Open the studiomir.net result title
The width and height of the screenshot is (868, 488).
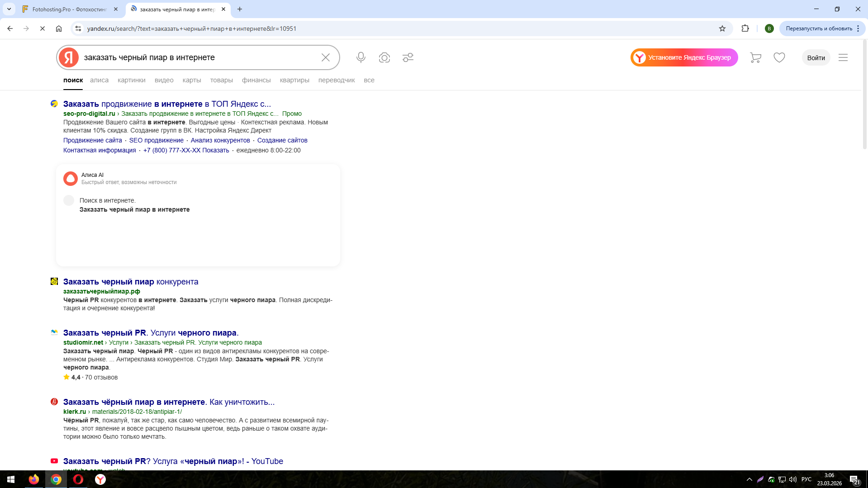pyautogui.click(x=151, y=333)
